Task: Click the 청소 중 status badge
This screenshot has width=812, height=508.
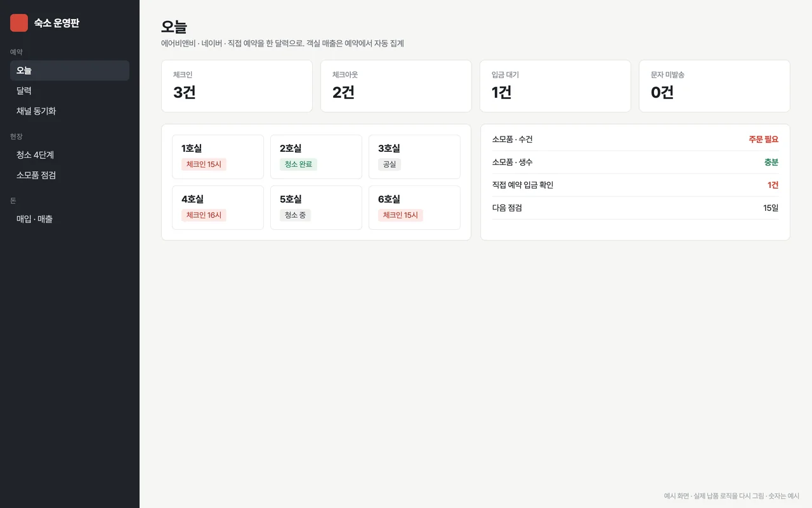Action: coord(295,215)
